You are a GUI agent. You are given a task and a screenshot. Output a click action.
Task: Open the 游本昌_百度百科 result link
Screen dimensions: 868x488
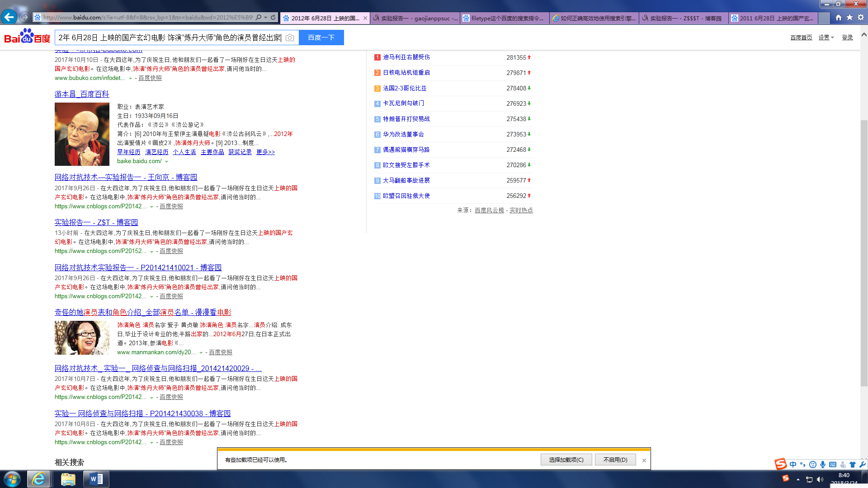click(82, 94)
